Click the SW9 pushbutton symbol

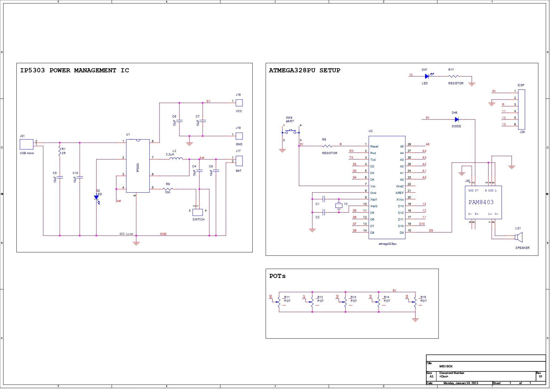click(x=291, y=131)
